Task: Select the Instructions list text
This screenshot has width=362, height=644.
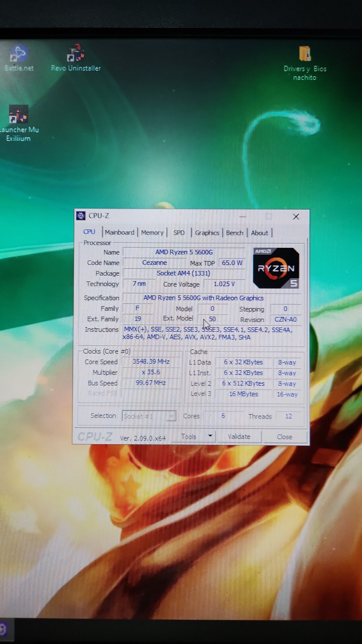Action: pyautogui.click(x=207, y=333)
